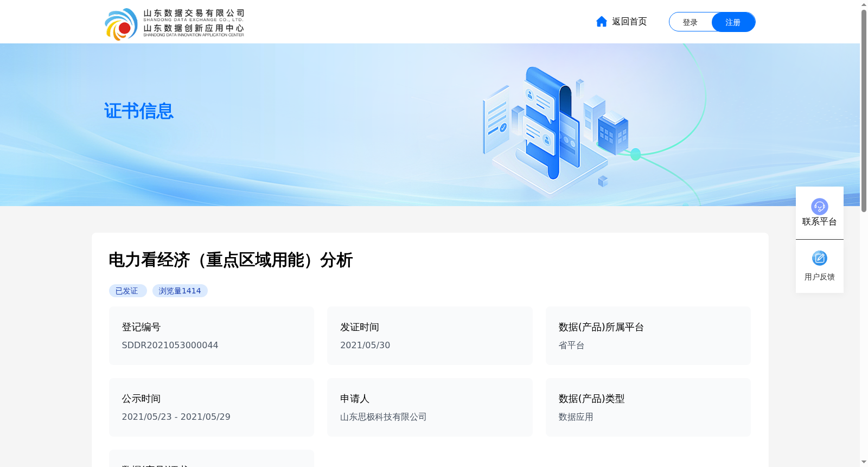Click the 用户反馈 edit icon
The height and width of the screenshot is (467, 868).
coord(820,258)
